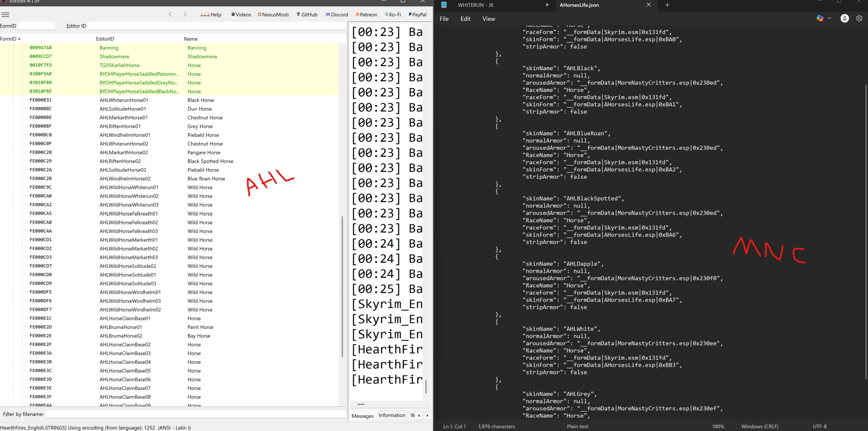Image resolution: width=868 pixels, height=431 pixels.
Task: Select AHLRiftenHorse02 Black Spotted Horse row
Action: pos(169,161)
